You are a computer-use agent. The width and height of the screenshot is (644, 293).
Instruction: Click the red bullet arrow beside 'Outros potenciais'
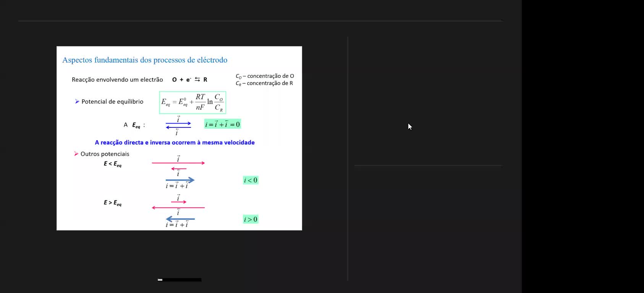point(76,154)
